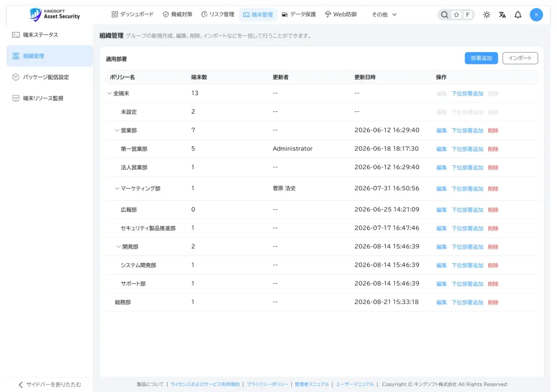Collapse the 営業部 group chevron
This screenshot has height=392, width=557.
(x=117, y=130)
